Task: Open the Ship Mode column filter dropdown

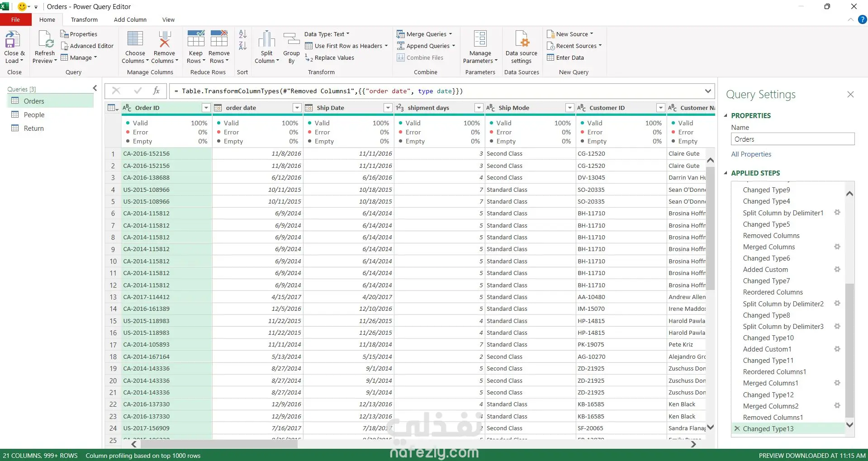Action: [569, 108]
